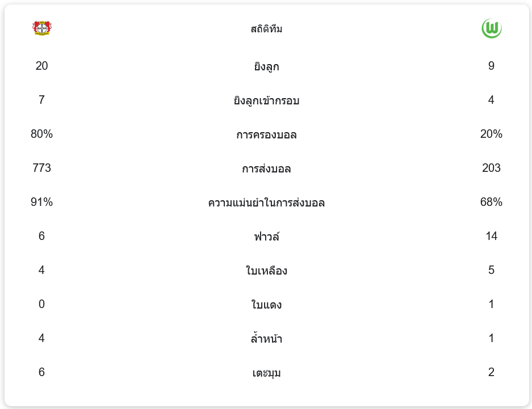Select the 773 passes value
The height and width of the screenshot is (409, 532).
(x=41, y=168)
